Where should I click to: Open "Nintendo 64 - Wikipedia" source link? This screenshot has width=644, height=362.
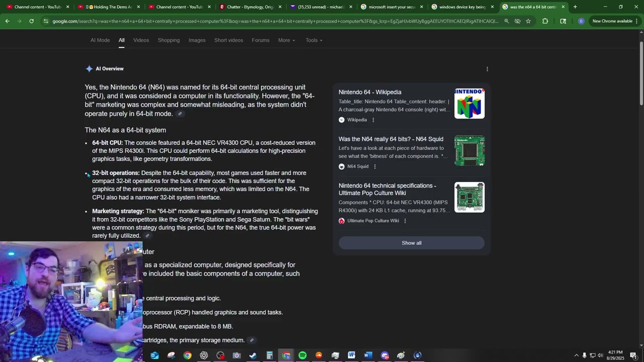click(x=370, y=93)
